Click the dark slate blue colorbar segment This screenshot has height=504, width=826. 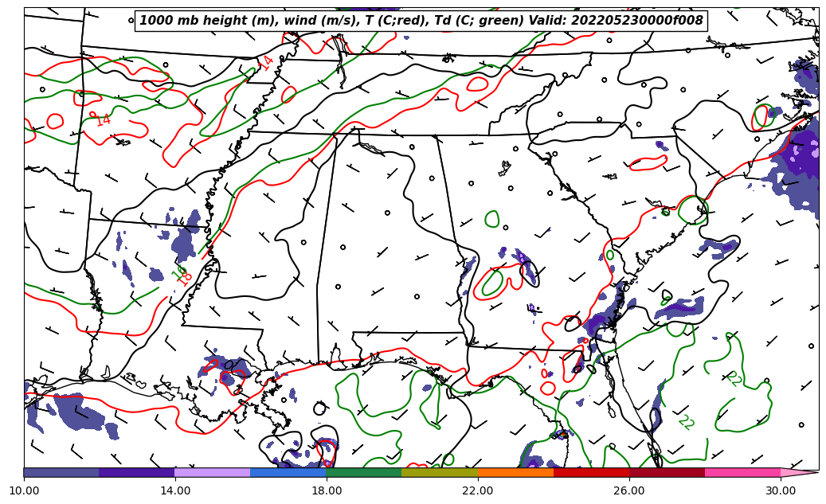[x=61, y=472]
